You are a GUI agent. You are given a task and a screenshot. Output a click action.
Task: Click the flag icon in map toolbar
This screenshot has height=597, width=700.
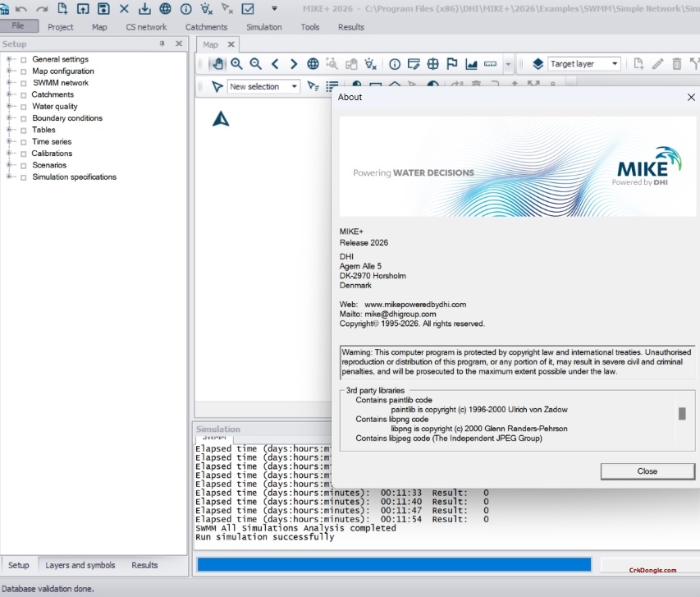pos(452,64)
